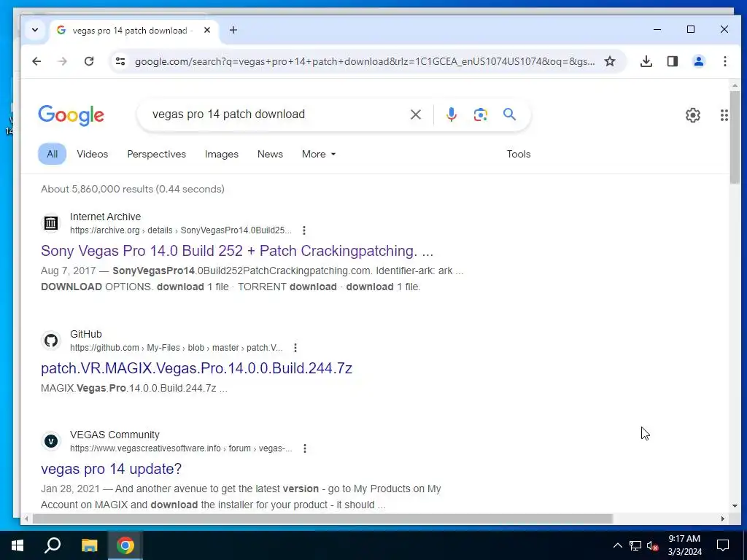
Task: Click the About 5,860,000 results text
Action: 133,189
